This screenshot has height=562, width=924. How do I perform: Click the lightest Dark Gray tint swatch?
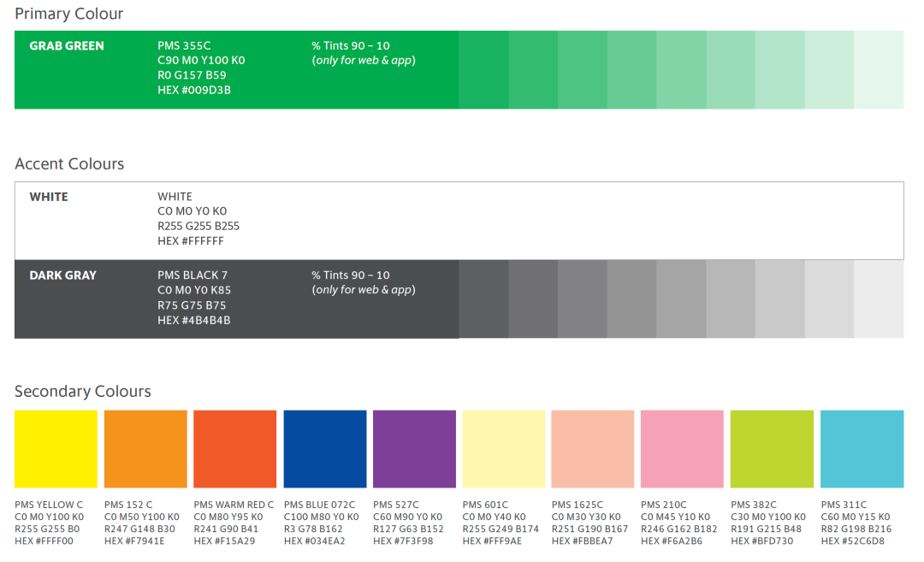coord(879,299)
